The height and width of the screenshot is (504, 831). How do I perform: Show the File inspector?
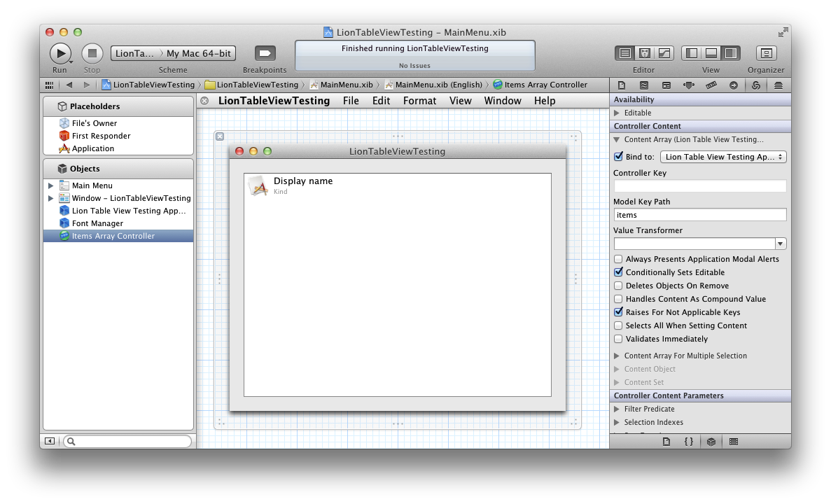622,85
